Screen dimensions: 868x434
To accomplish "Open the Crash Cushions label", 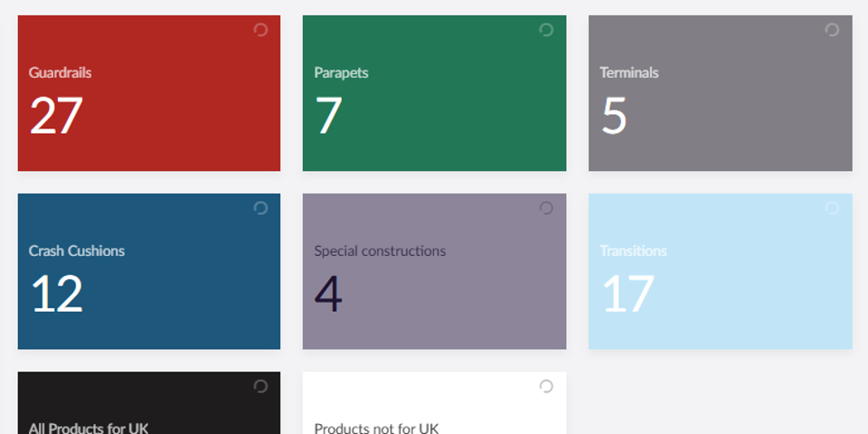I will point(77,250).
